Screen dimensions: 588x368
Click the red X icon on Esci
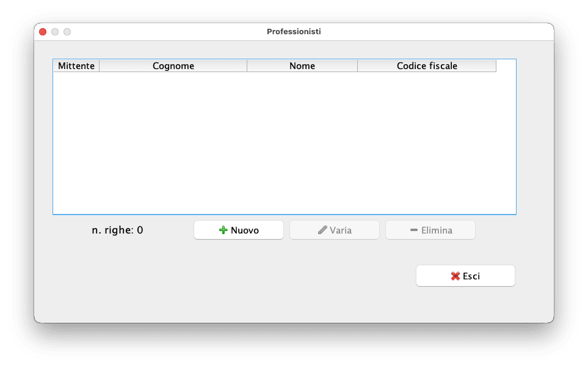point(456,276)
